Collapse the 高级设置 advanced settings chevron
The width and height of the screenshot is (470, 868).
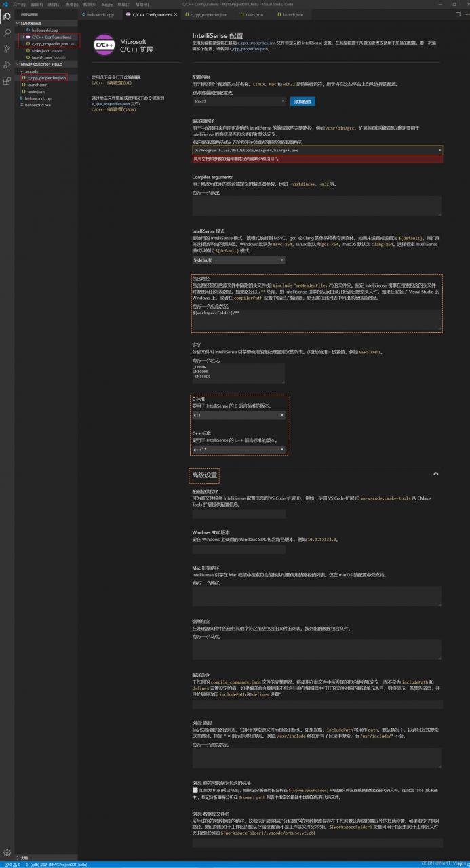pos(435,474)
